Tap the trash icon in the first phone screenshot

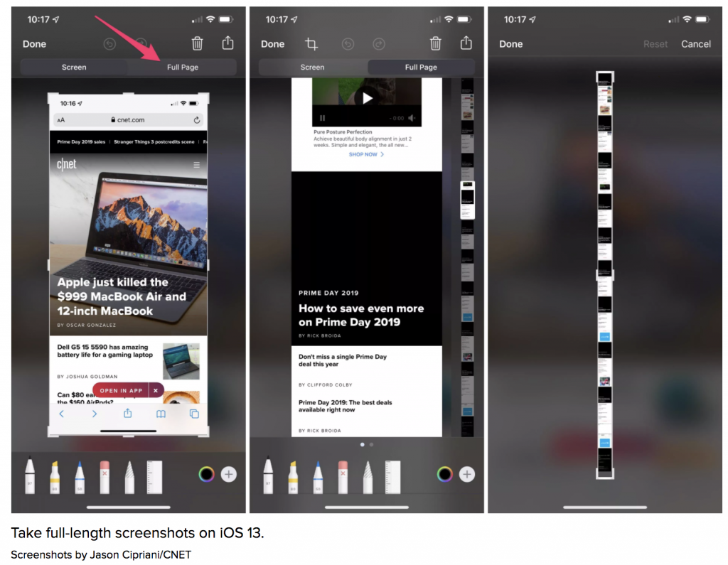coord(198,43)
